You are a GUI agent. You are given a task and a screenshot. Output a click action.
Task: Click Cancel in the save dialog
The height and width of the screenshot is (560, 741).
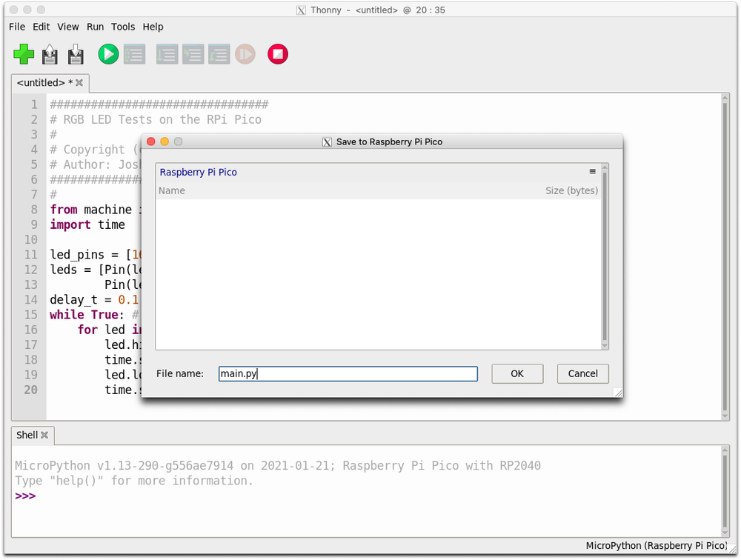582,374
